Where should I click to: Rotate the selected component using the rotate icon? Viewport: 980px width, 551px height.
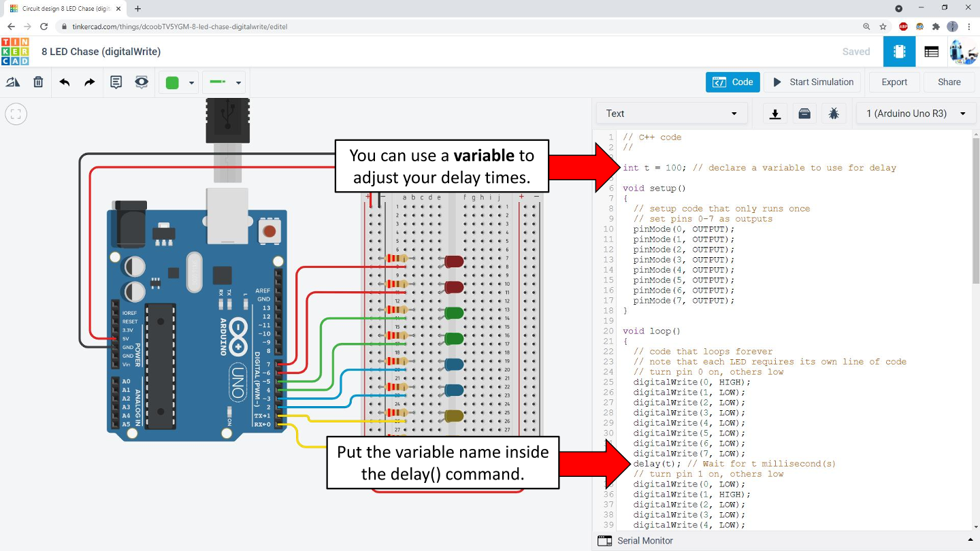[x=13, y=82]
